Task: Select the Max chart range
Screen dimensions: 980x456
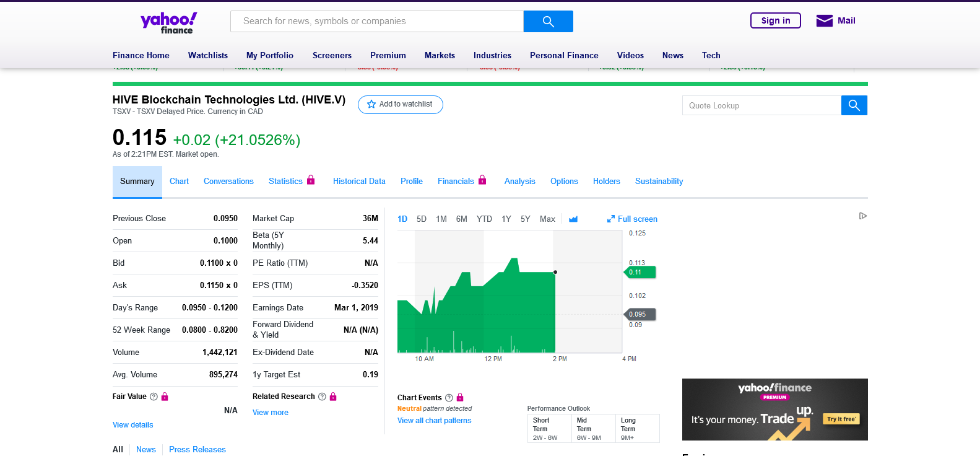Action: [547, 219]
